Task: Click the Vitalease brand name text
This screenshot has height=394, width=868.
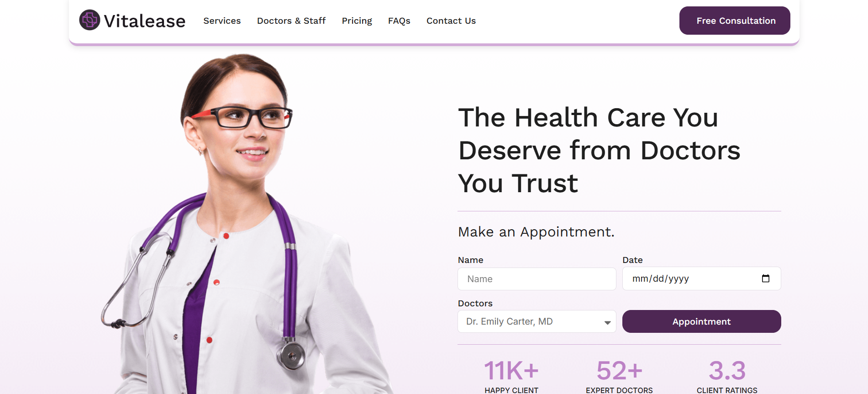Action: [144, 21]
